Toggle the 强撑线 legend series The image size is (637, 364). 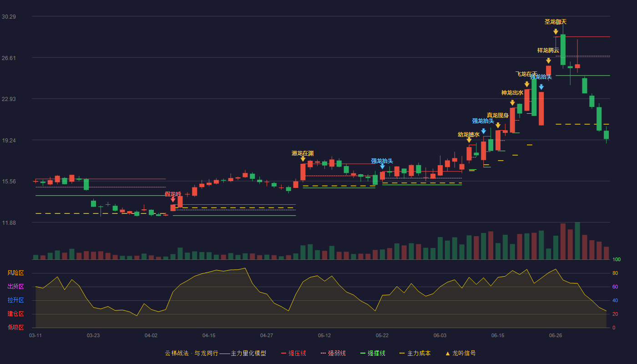tap(373, 353)
